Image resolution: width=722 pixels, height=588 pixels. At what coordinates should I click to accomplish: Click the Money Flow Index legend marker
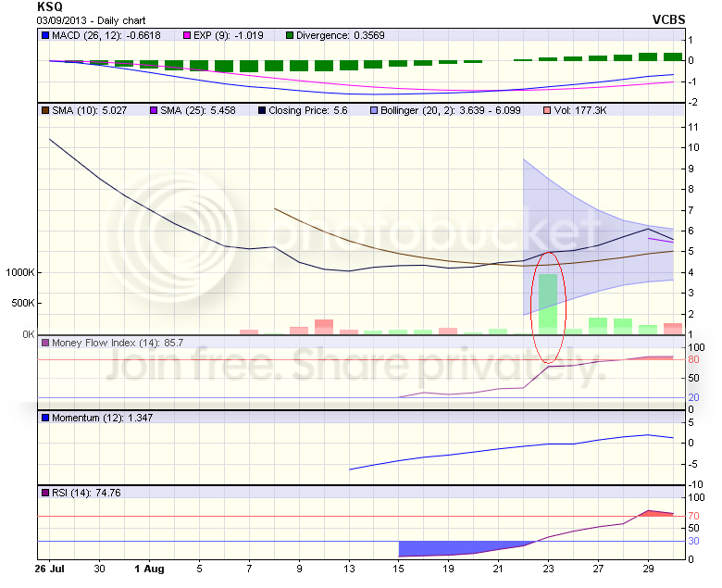[x=44, y=343]
